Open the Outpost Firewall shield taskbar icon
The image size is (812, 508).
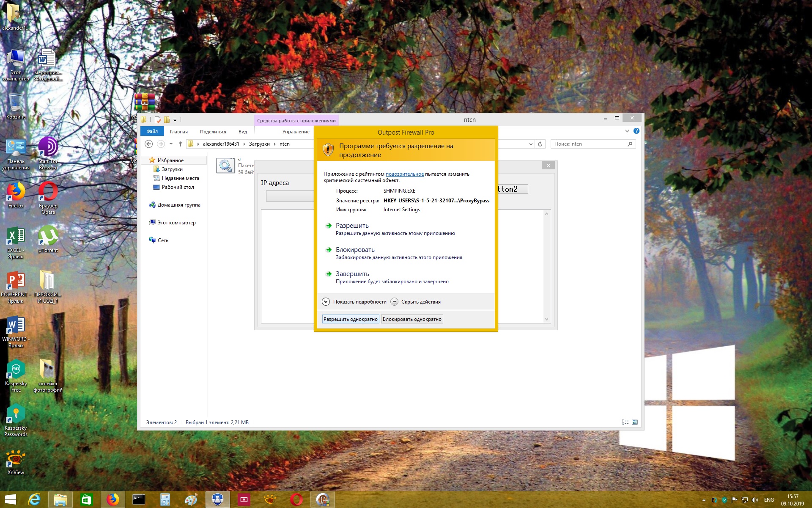pos(217,500)
